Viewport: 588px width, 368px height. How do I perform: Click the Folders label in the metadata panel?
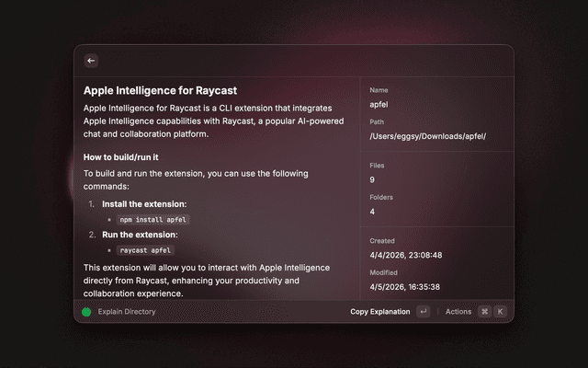pos(381,198)
